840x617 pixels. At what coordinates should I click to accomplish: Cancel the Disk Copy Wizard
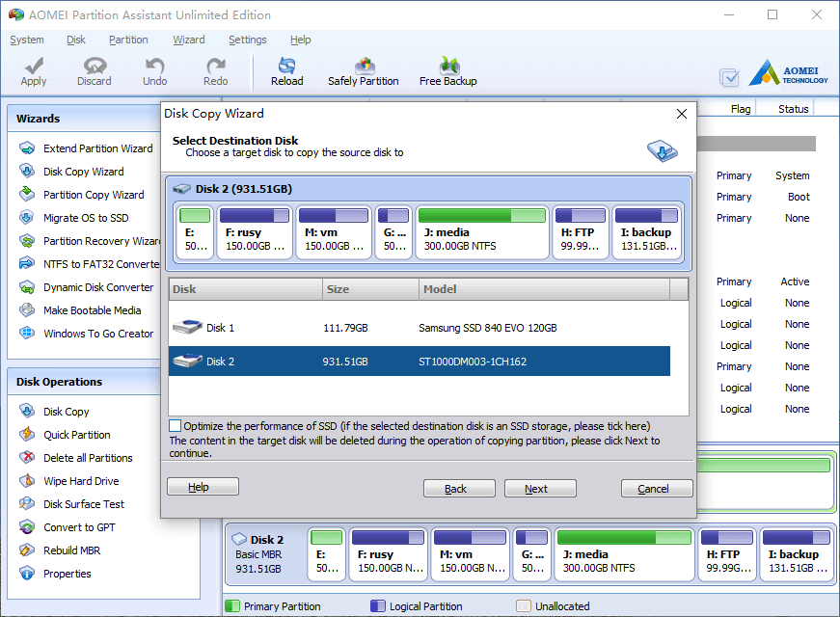(x=657, y=489)
